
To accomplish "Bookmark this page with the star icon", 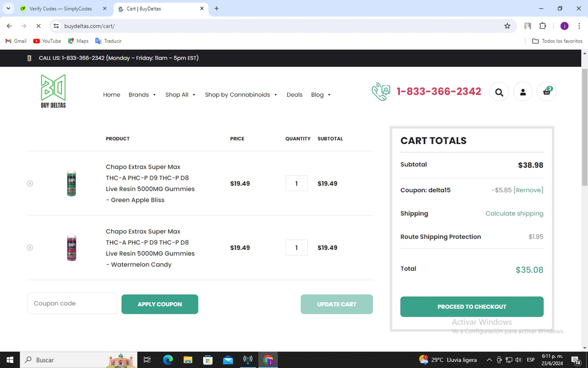I will 507,26.
